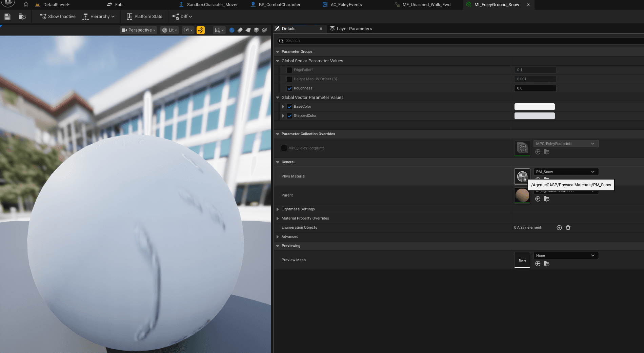Screen dimensions: 644x353
Task: Click Phys Material thumbnail icon
Action: 522,176
